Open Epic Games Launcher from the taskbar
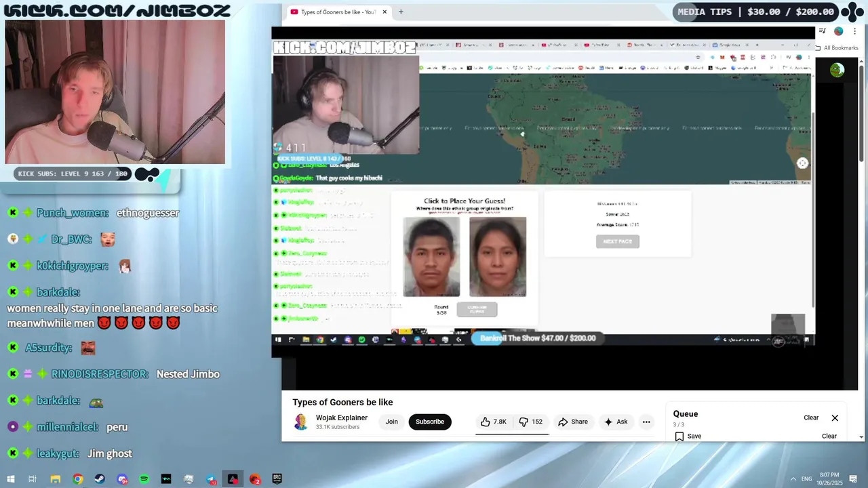Screen dimensions: 868x488 (277, 479)
